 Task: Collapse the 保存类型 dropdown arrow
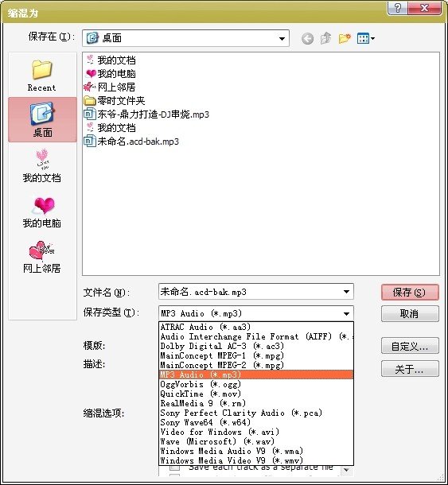346,314
